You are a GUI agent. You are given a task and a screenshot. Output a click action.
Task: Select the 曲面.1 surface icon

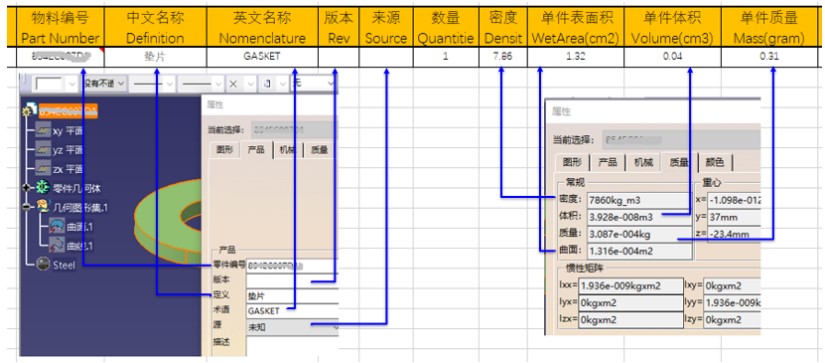57,227
